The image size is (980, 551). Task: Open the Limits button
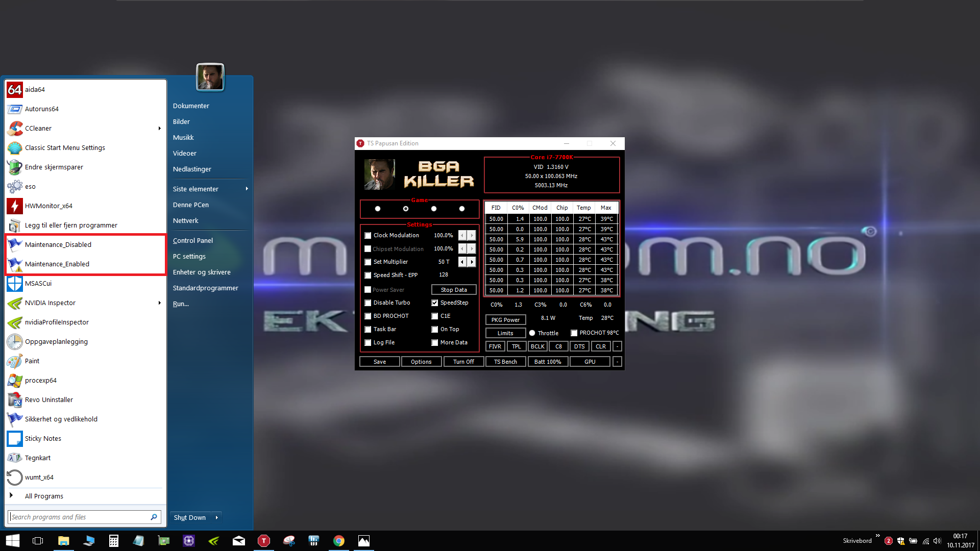505,333
